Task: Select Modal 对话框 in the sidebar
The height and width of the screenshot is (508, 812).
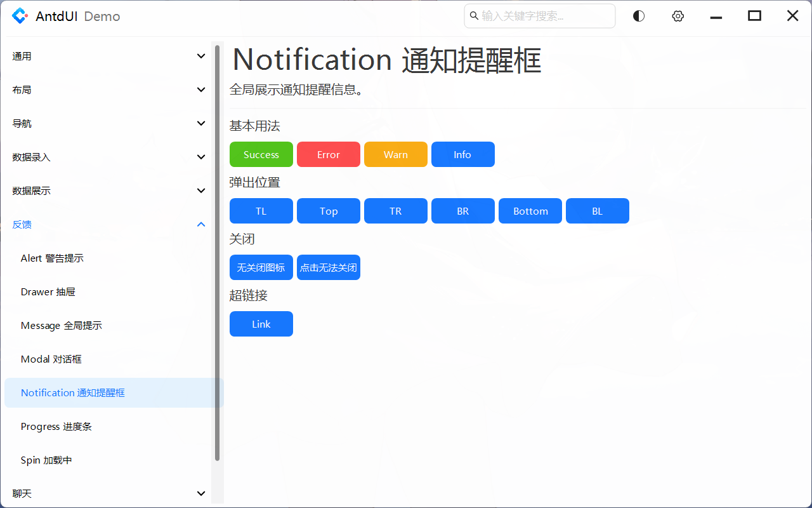Action: (x=51, y=359)
